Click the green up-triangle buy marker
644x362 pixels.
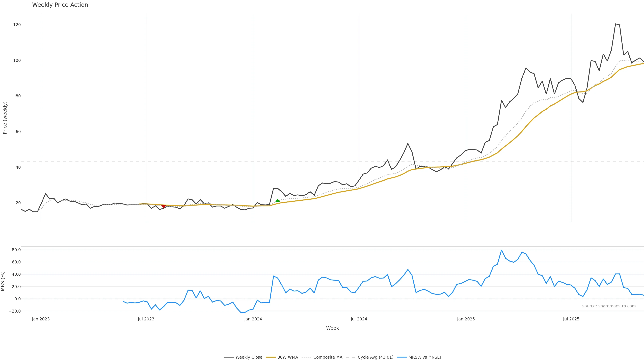(278, 201)
